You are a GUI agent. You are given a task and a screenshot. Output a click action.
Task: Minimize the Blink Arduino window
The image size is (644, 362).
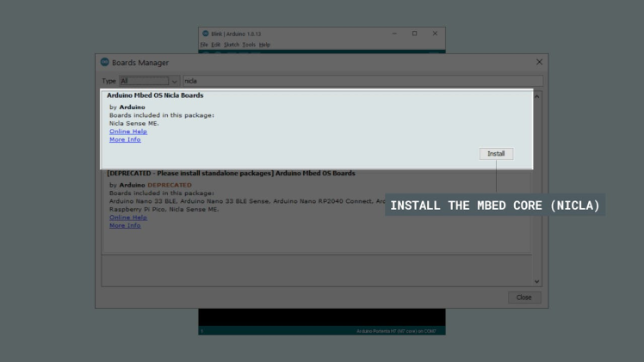point(394,34)
